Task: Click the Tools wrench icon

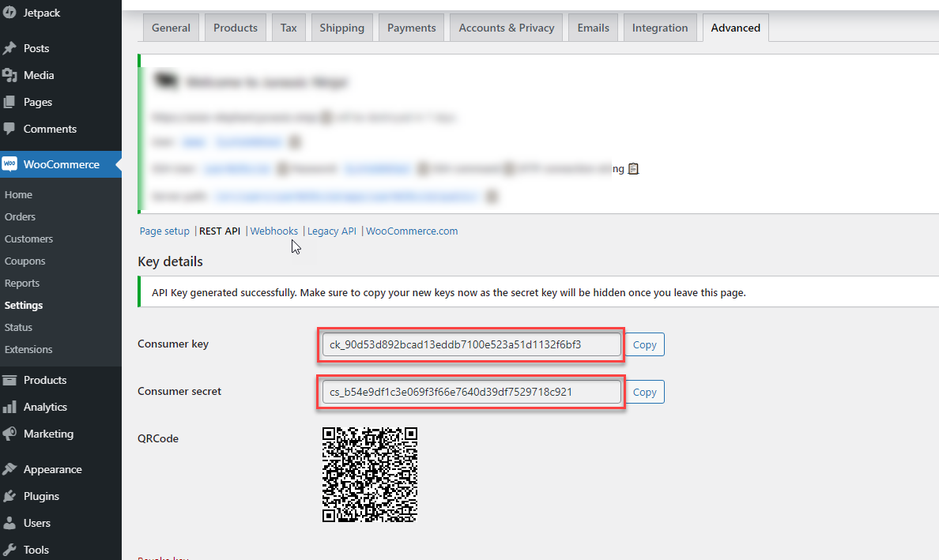Action: point(9,550)
